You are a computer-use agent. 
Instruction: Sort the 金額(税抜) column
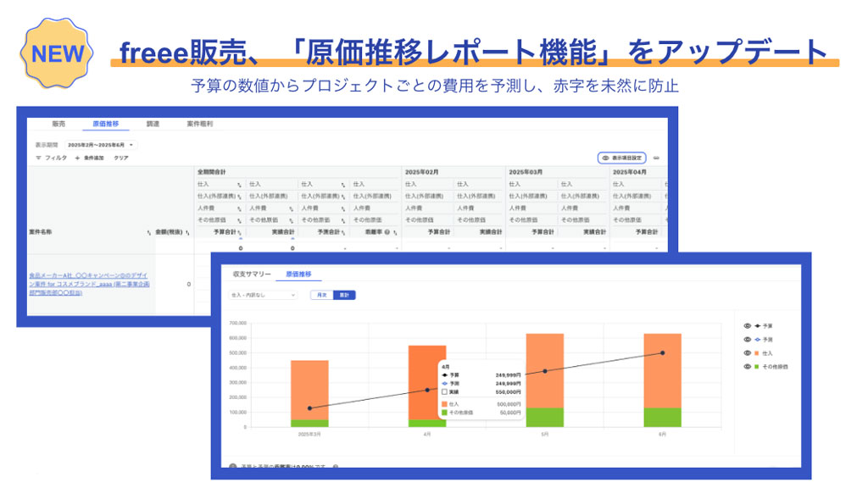[x=187, y=233]
